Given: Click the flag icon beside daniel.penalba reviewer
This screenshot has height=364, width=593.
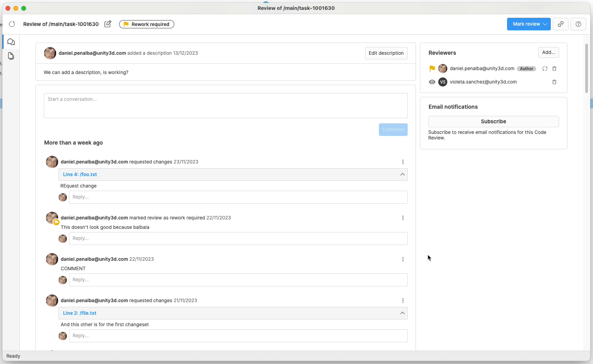Looking at the screenshot, I should click(432, 69).
